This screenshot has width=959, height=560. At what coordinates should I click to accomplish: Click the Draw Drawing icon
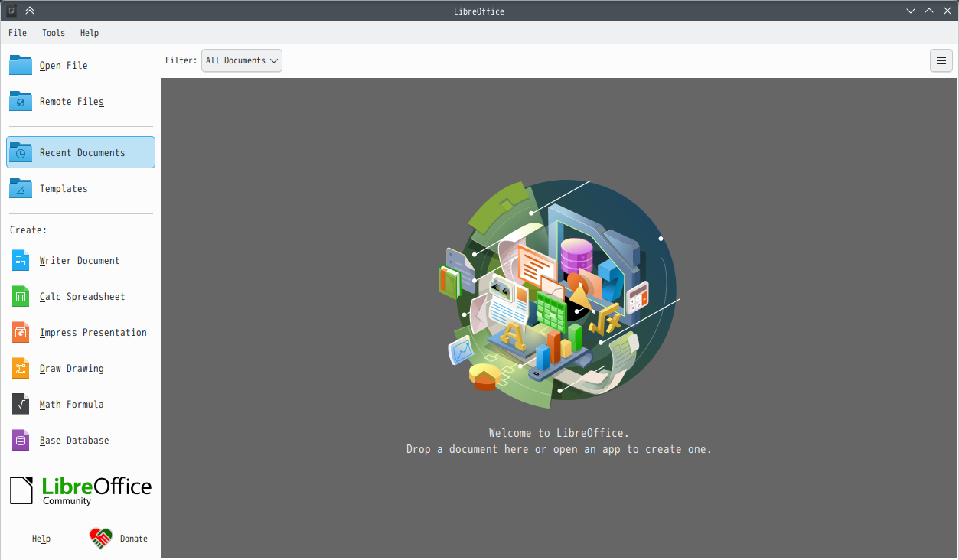tap(21, 368)
